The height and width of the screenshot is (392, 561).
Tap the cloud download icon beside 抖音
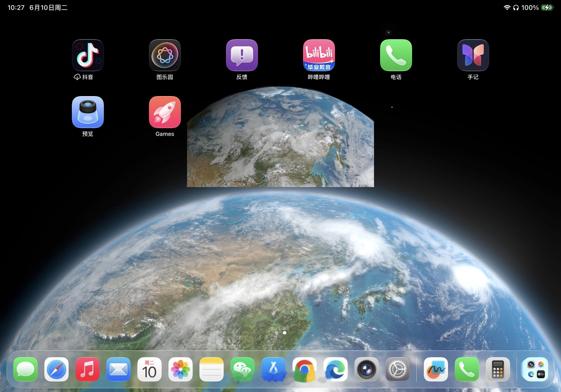click(77, 77)
